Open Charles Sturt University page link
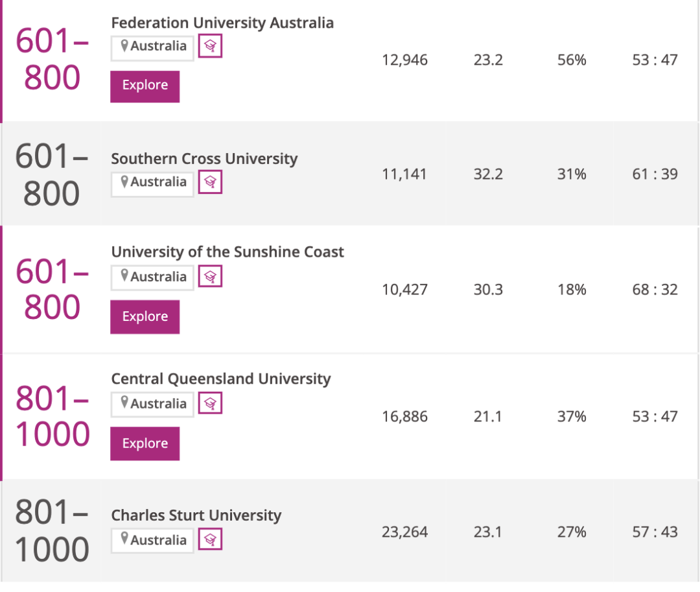Screen dimensions: 700x592 tap(196, 515)
